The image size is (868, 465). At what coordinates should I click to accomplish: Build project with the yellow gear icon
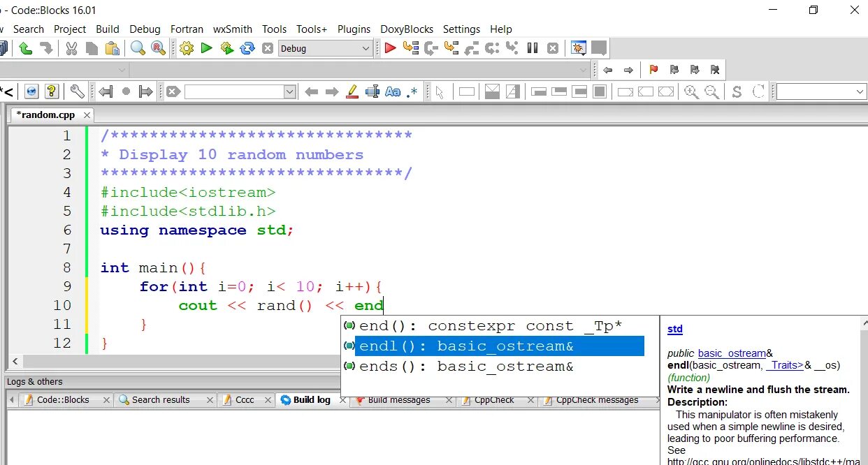[x=186, y=48]
